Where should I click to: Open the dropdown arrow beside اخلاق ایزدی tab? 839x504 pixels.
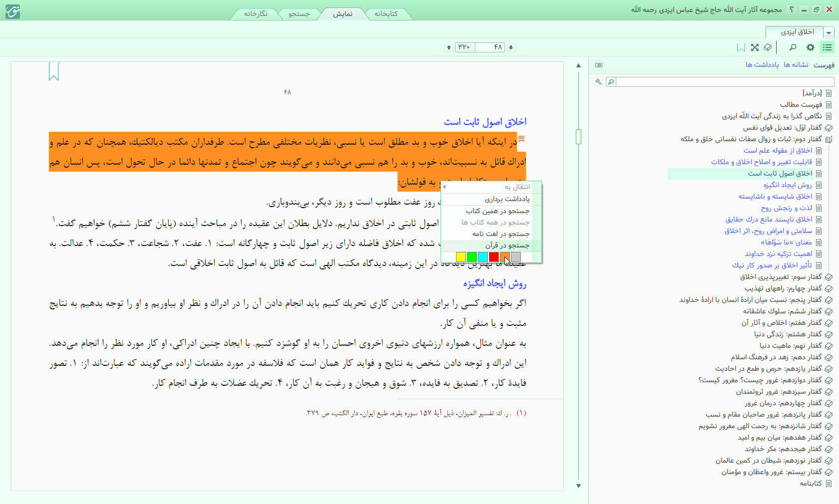point(829,32)
